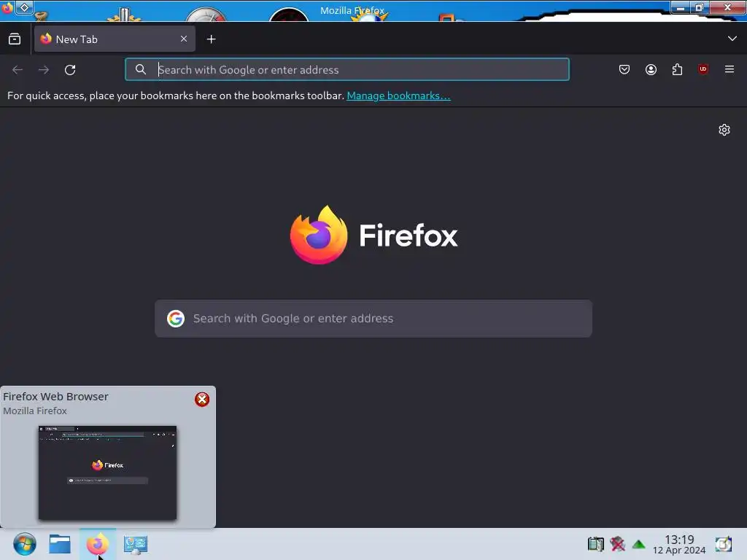The width and height of the screenshot is (747, 560).
Task: Open window menu Firefox icon in title bar
Action: tap(7, 7)
